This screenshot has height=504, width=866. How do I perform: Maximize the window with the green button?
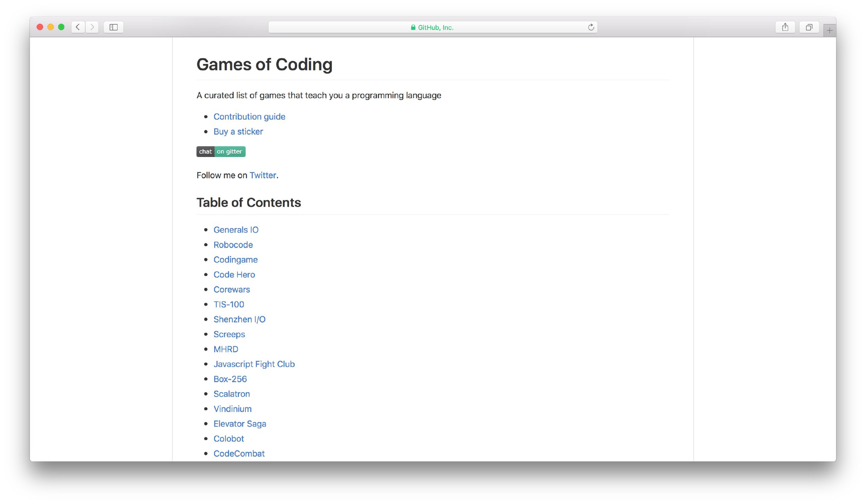pyautogui.click(x=61, y=27)
